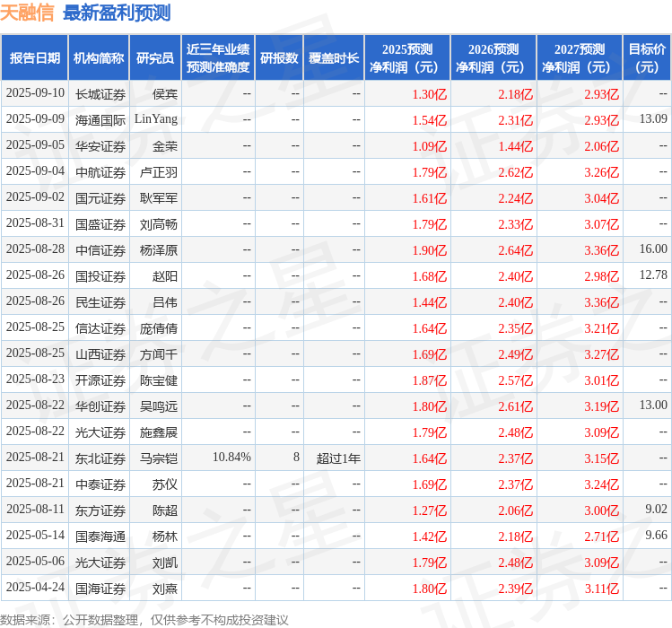Select the date cell 2025-09-09
Viewport: 672px width, 628px height.
click(x=35, y=119)
